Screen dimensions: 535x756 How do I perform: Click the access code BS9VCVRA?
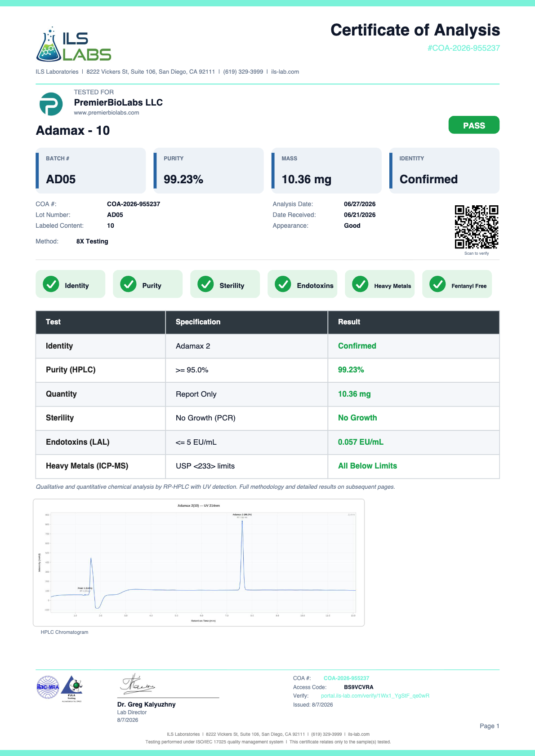pyautogui.click(x=359, y=687)
